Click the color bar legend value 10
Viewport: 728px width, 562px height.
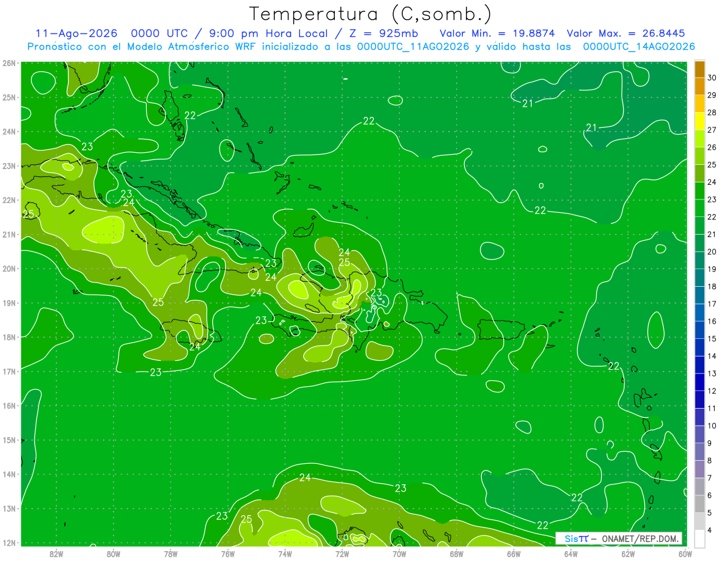point(712,426)
